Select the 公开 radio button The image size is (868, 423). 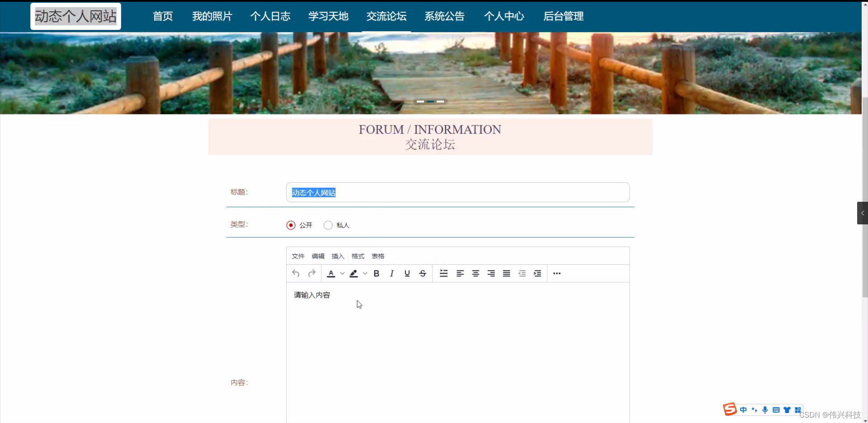[291, 225]
